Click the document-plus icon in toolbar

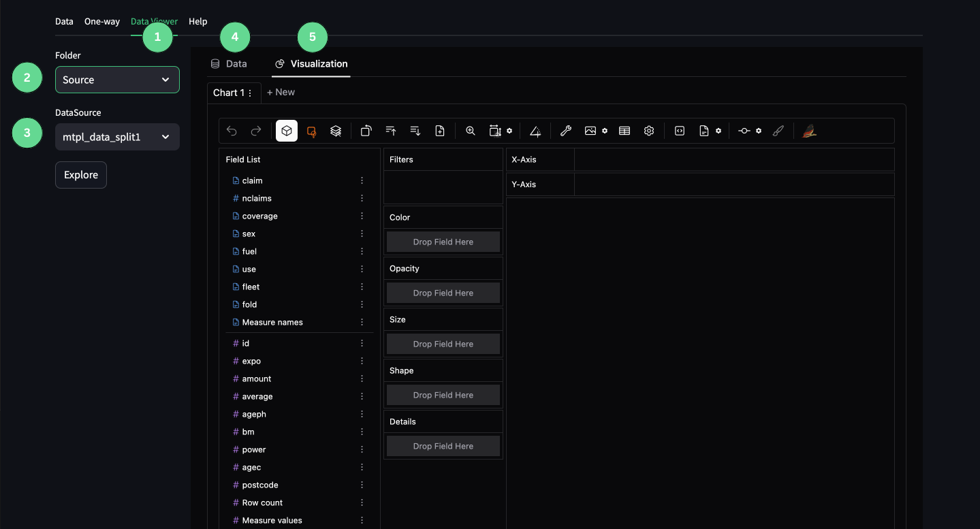(440, 131)
